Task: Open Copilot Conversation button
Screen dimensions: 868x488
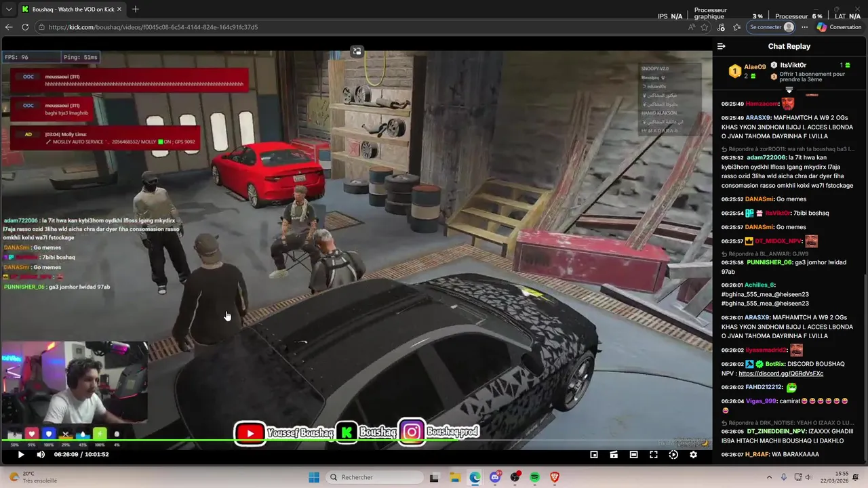Action: coord(839,27)
